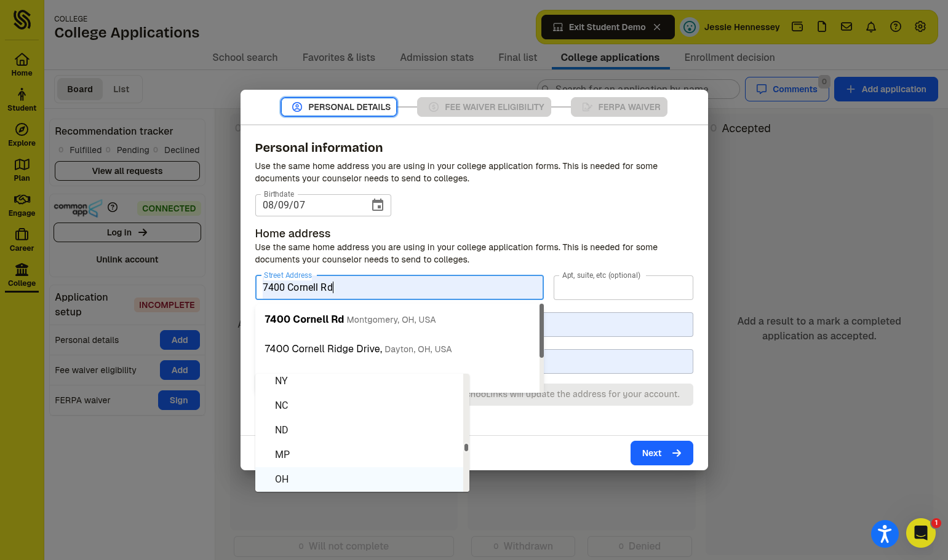The height and width of the screenshot is (560, 948).
Task: Open the Admission stats tab
Action: click(x=437, y=57)
